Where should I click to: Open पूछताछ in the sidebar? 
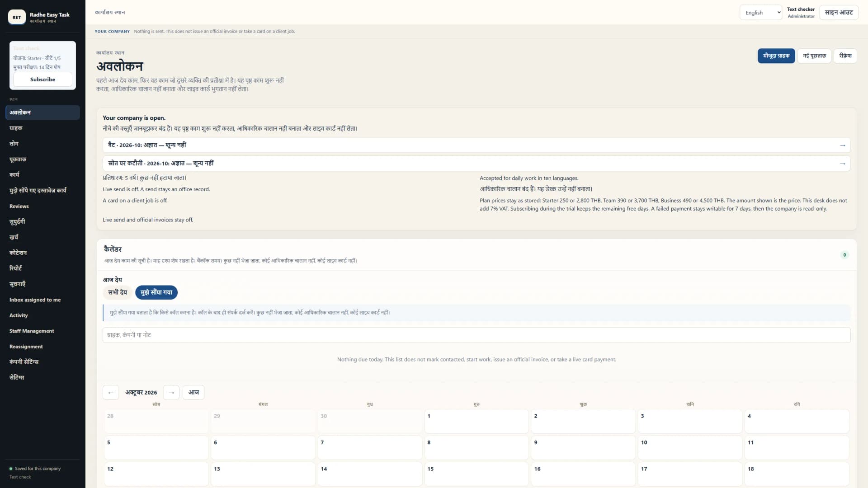(x=42, y=160)
